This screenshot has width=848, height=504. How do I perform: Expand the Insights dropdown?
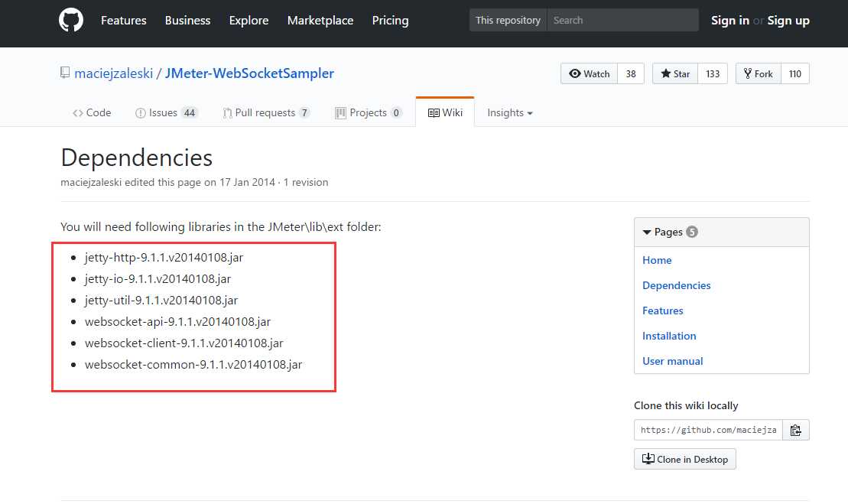(510, 112)
